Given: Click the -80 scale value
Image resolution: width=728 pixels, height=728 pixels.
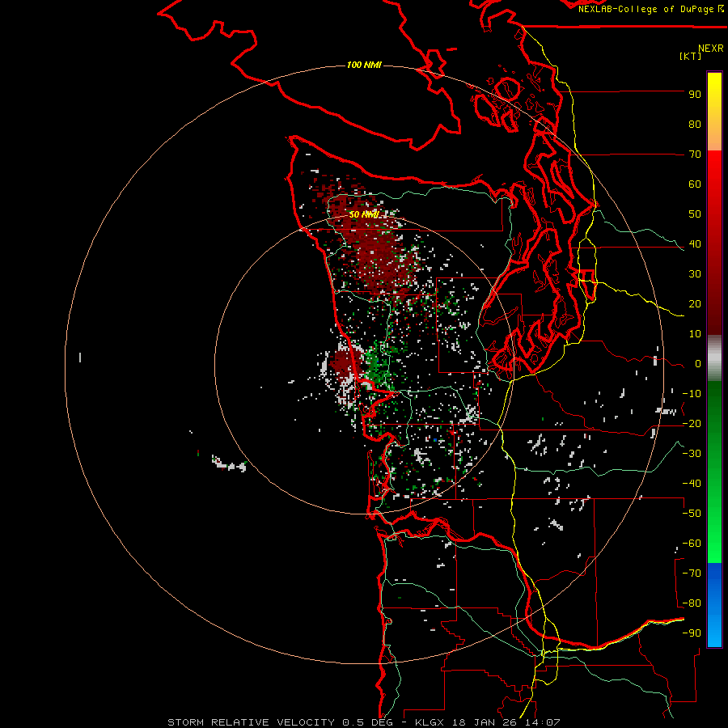Looking at the screenshot, I should (692, 603).
